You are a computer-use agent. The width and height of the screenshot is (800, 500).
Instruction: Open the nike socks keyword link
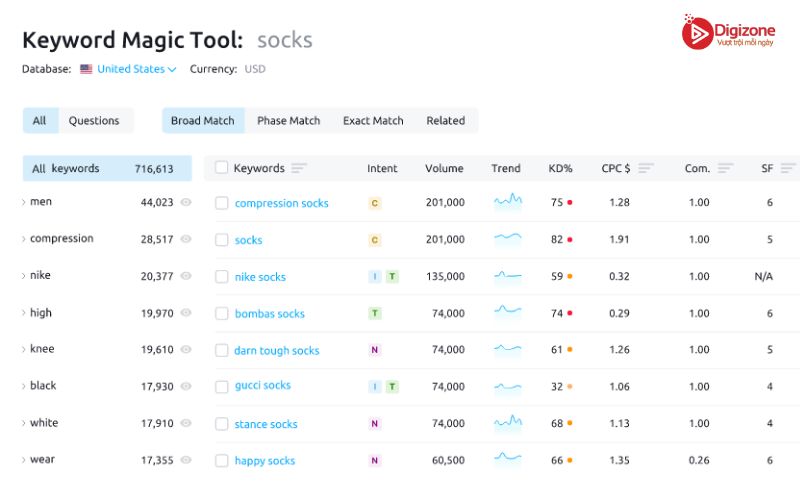point(260,277)
